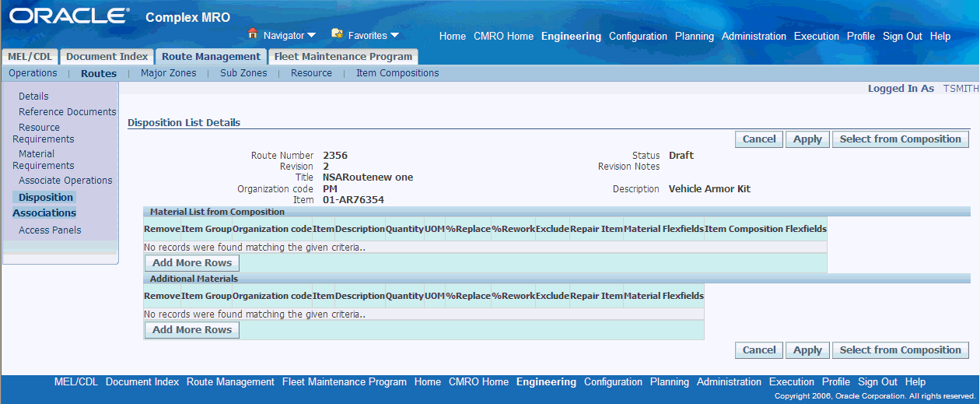Viewport: 980px width, 404px height.
Task: Click Administration in the footer links
Action: tap(729, 382)
